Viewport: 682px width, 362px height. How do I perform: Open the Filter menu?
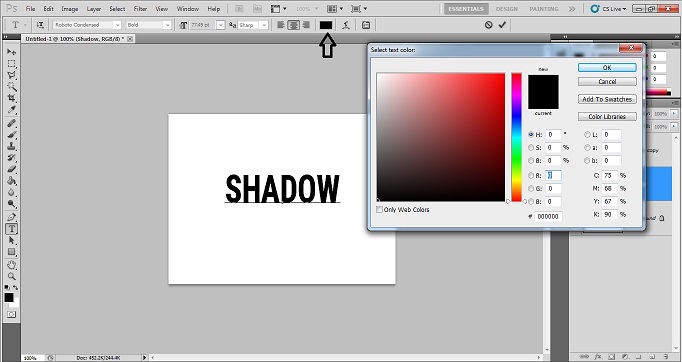click(140, 9)
